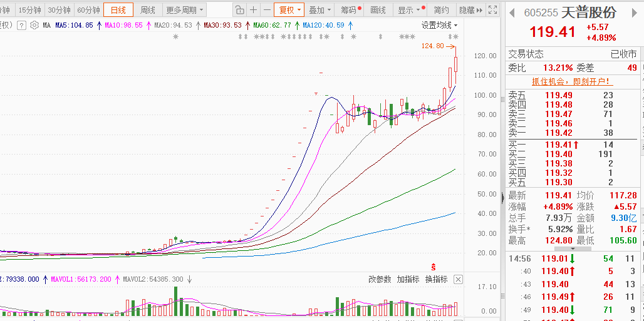The image size is (644, 321).
Task: Switch to 60分钟 period
Action: (88, 10)
